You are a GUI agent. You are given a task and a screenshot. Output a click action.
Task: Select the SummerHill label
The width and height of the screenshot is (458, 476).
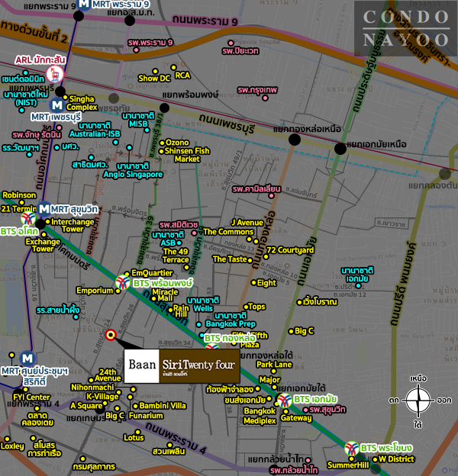click(x=348, y=465)
